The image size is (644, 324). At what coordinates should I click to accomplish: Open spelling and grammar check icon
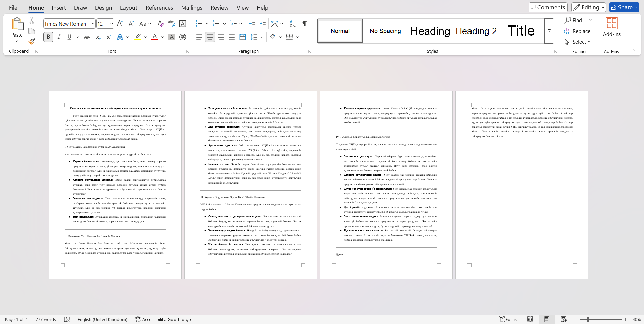67,319
